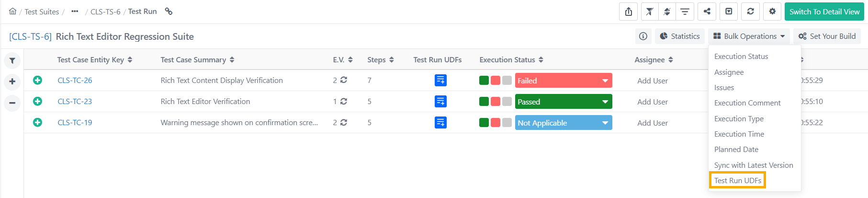This screenshot has height=198, width=868.
Task: Refresh the test run list
Action: pyautogui.click(x=751, y=12)
